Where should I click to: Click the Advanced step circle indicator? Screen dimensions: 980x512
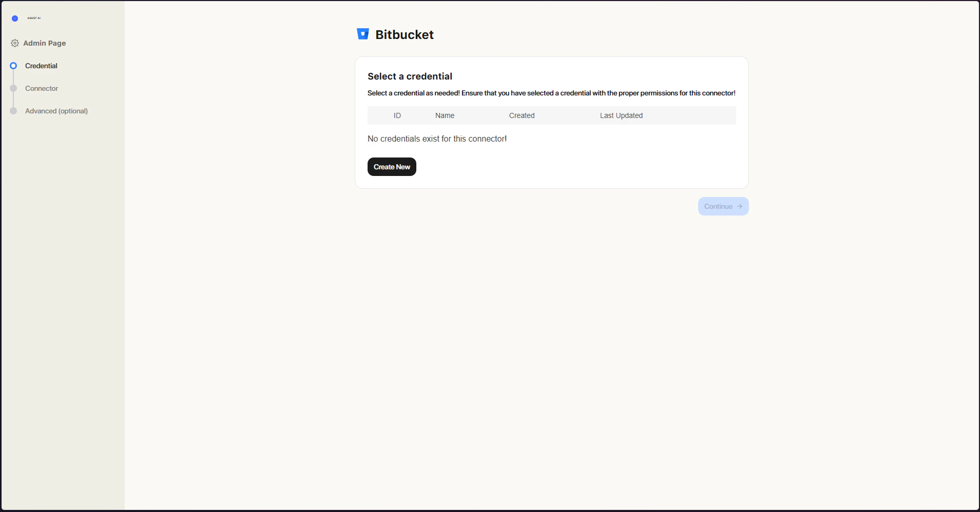click(13, 111)
